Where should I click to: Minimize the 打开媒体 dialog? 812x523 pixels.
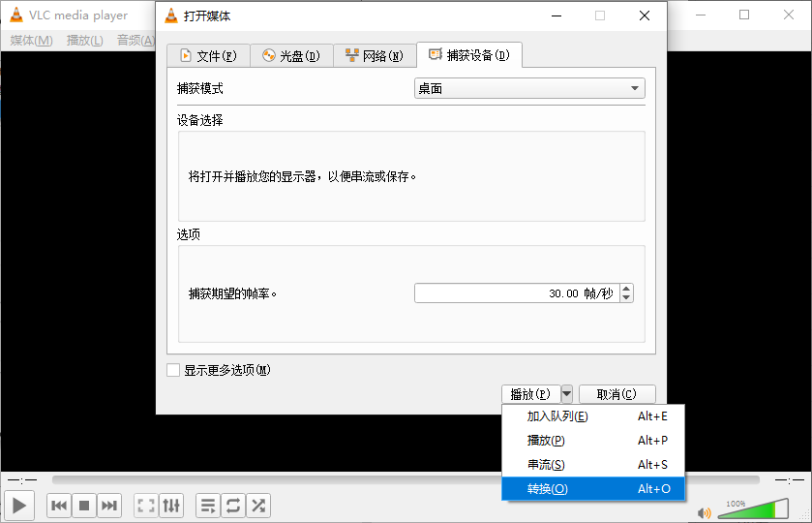click(x=556, y=15)
